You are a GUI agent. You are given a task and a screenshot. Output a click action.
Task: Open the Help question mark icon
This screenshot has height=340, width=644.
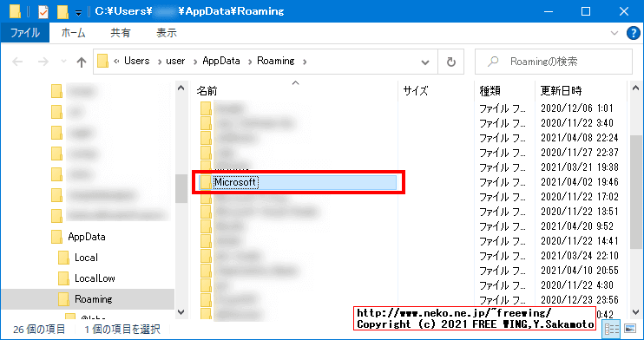(634, 33)
